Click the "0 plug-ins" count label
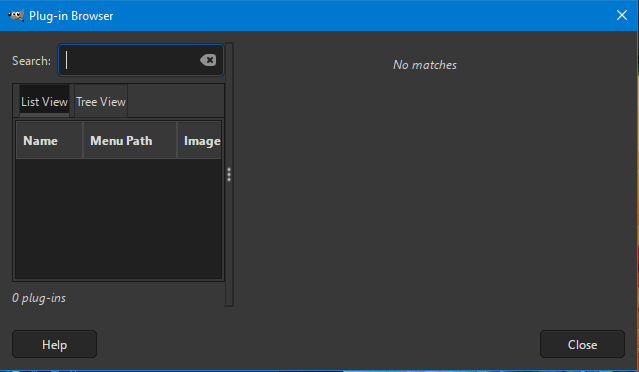The width and height of the screenshot is (639, 372). click(x=39, y=298)
